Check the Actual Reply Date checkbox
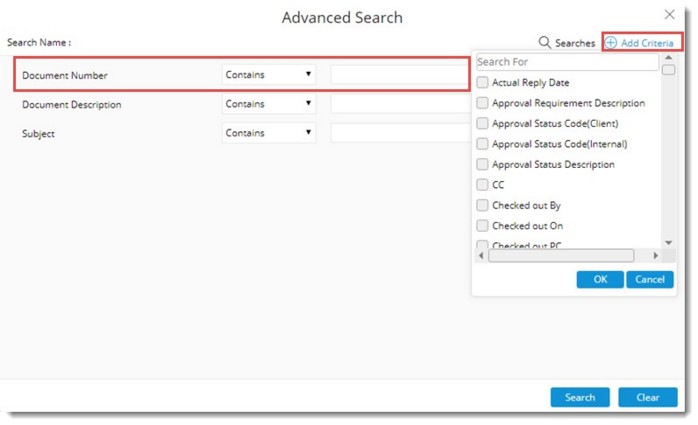This screenshot has height=425, width=698. [483, 82]
